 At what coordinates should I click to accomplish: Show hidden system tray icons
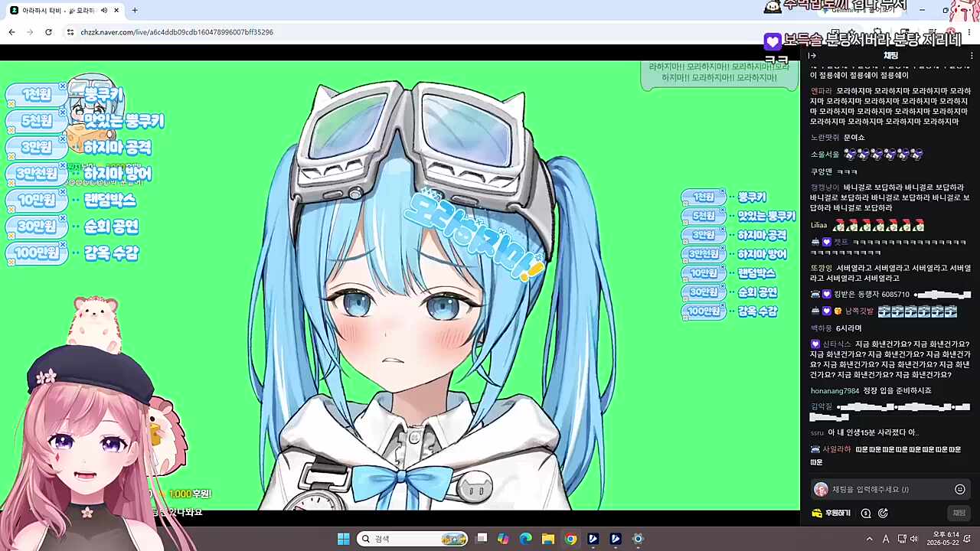coord(869,539)
